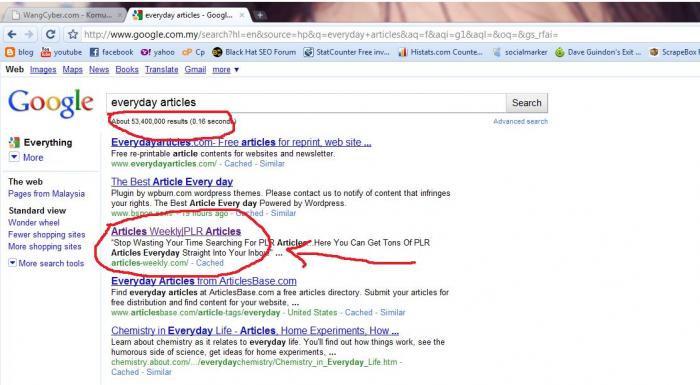Open the blog bookmark
This screenshot has height=385, width=700.
pyautogui.click(x=19, y=52)
